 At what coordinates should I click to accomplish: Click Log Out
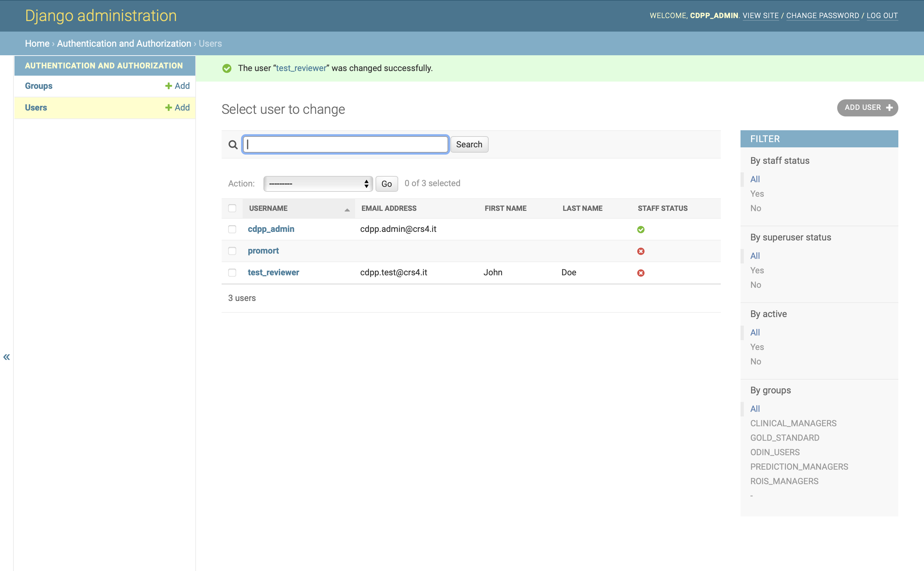tap(882, 15)
